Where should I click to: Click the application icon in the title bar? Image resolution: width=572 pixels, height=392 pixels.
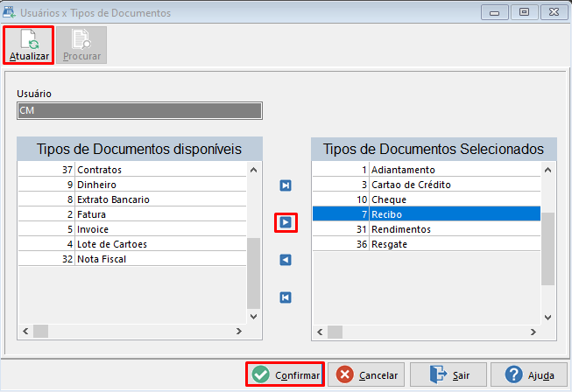9,12
